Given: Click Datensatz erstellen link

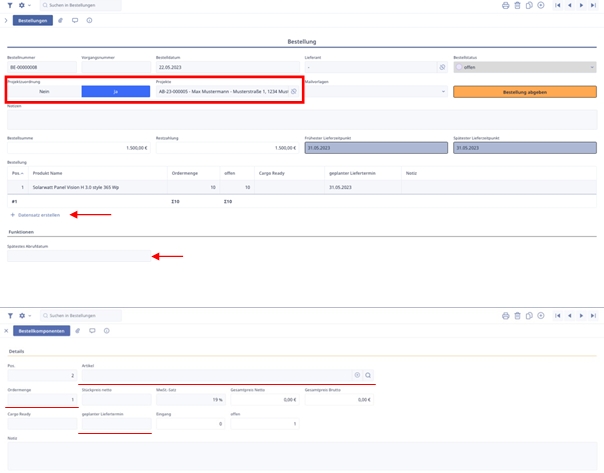Looking at the screenshot, I should tap(36, 215).
